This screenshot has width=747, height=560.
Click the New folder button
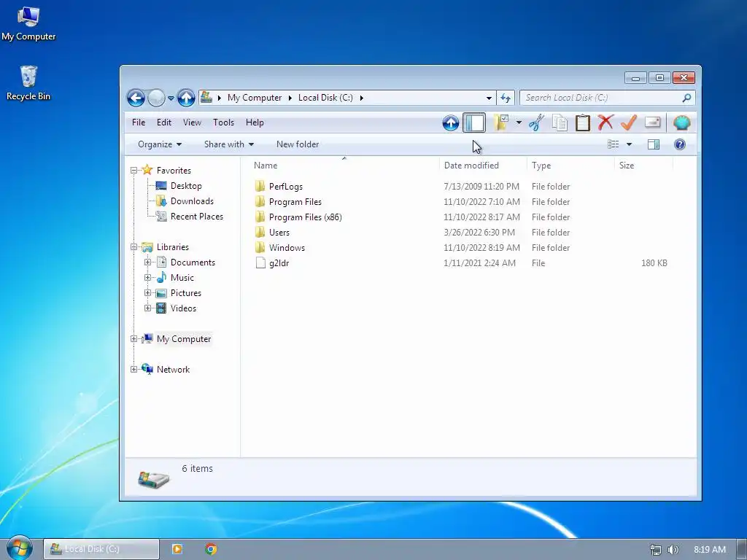point(298,144)
